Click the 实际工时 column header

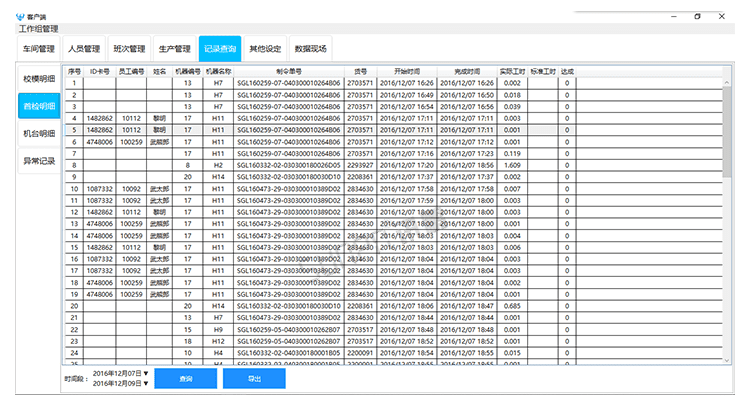(x=512, y=71)
